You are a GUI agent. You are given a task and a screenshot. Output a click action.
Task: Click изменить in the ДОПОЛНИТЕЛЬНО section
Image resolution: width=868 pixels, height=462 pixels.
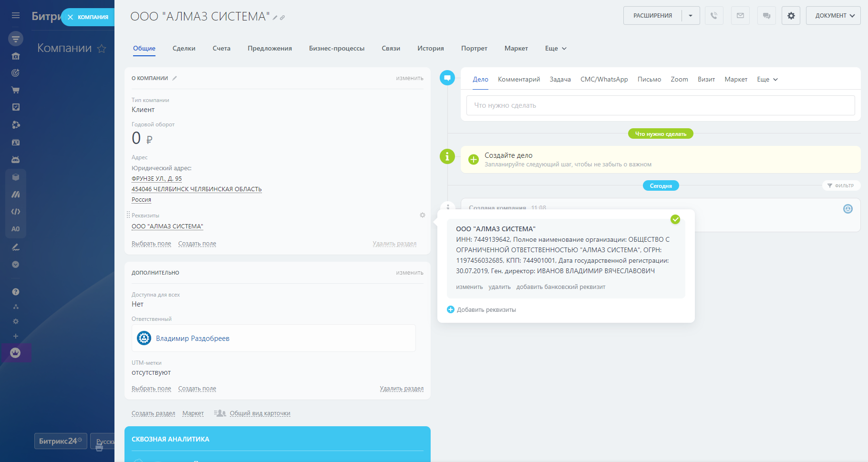tap(410, 273)
